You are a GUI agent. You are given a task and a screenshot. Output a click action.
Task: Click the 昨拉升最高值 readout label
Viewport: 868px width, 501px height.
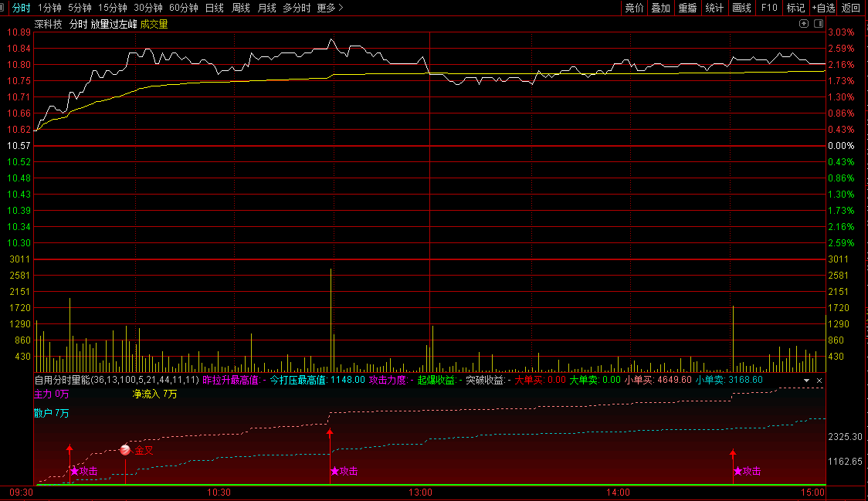(x=234, y=381)
